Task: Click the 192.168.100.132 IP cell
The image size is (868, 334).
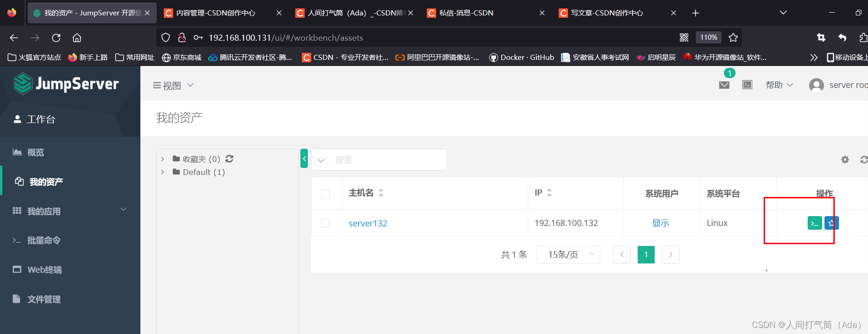Action: [x=566, y=223]
